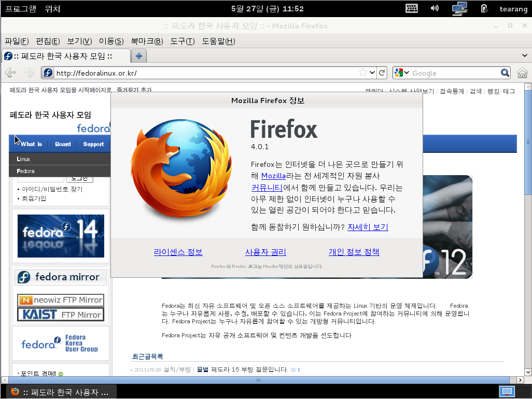Viewport: 532px width, 399px height.
Task: Click the workspace switcher icon at bottom right
Action: tap(507, 392)
